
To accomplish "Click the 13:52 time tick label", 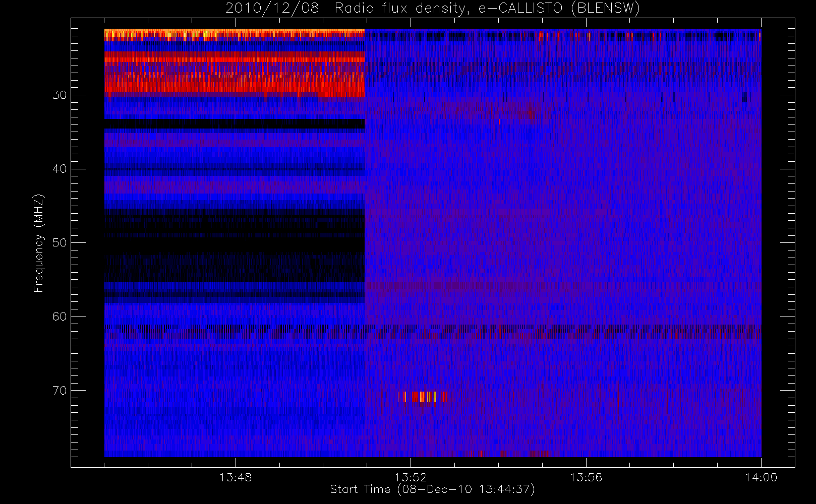I will click(x=411, y=477).
